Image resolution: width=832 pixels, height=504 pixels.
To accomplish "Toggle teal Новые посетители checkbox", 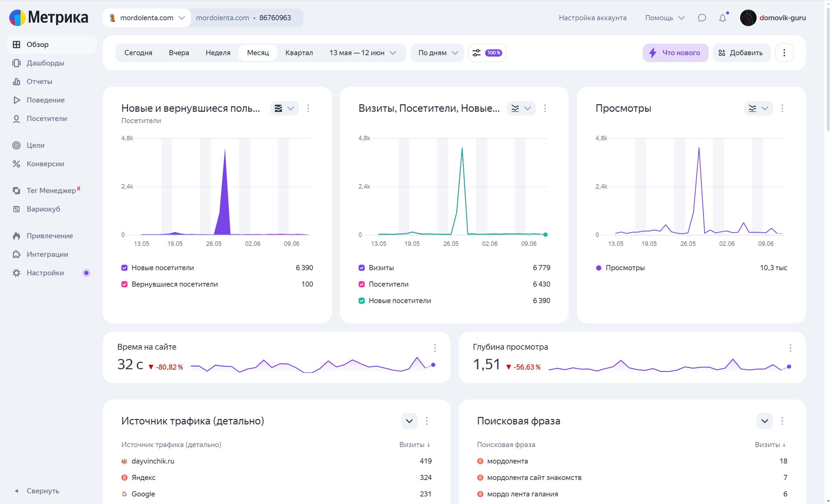I will pyautogui.click(x=362, y=301).
